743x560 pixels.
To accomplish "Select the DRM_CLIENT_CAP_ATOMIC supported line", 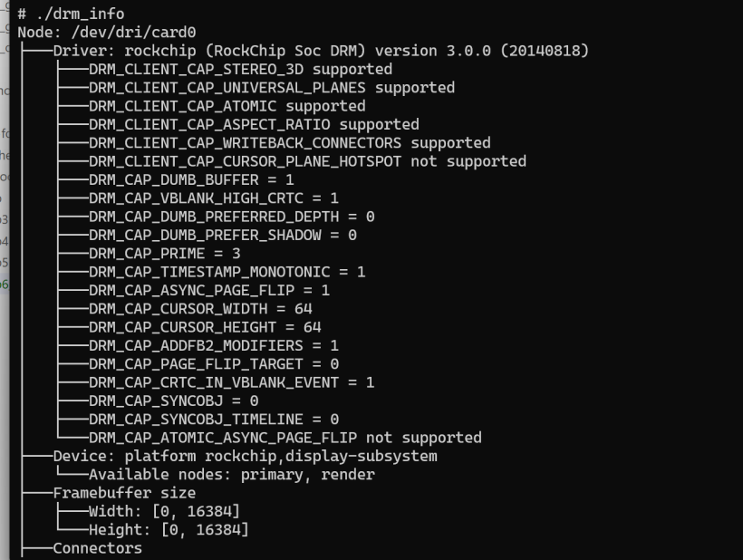I will (227, 106).
